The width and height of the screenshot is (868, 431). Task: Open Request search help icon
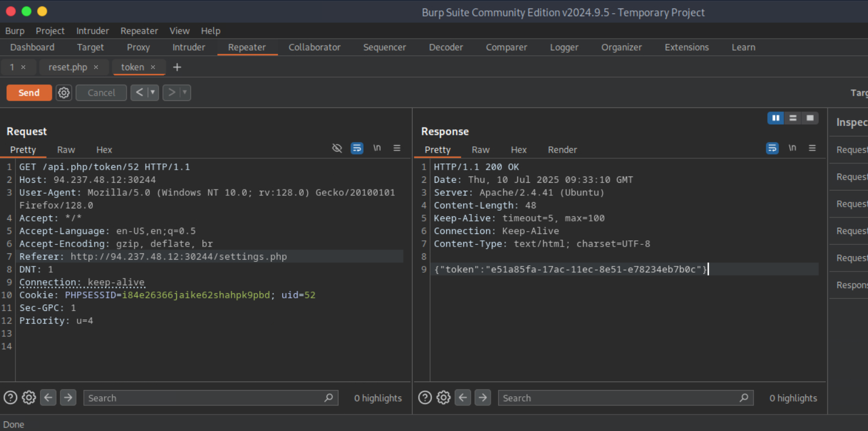tap(10, 397)
